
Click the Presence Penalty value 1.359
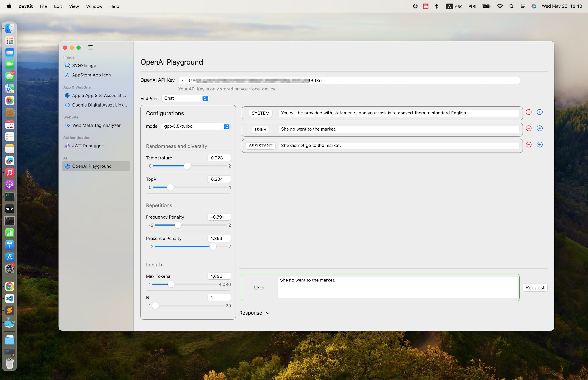[x=219, y=239]
